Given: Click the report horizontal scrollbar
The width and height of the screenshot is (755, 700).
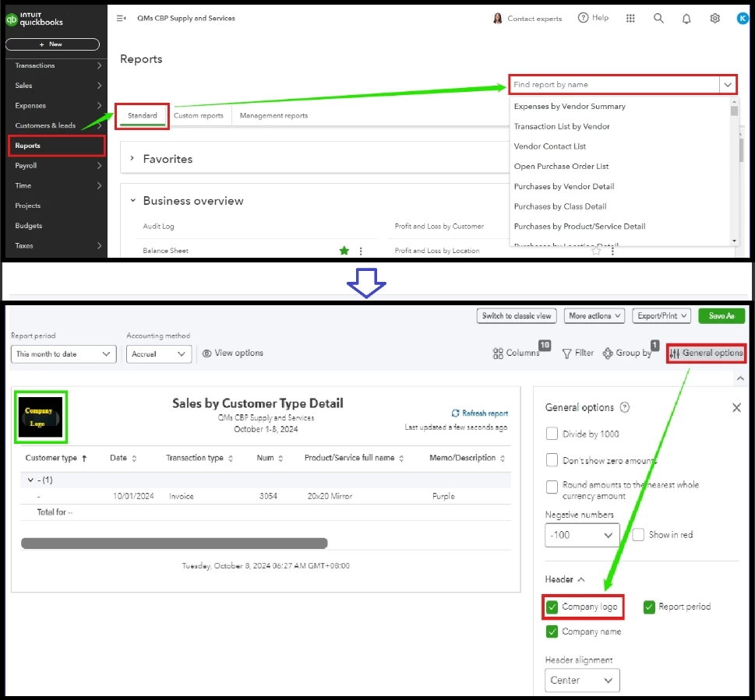Looking at the screenshot, I should coord(175,543).
